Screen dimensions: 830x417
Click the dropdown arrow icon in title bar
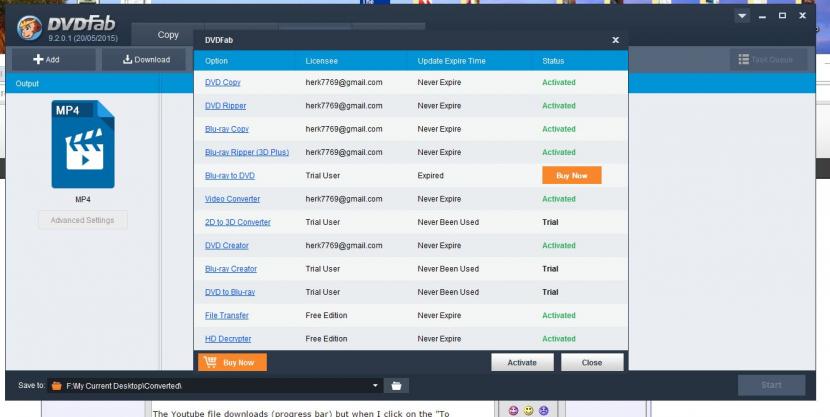(742, 16)
